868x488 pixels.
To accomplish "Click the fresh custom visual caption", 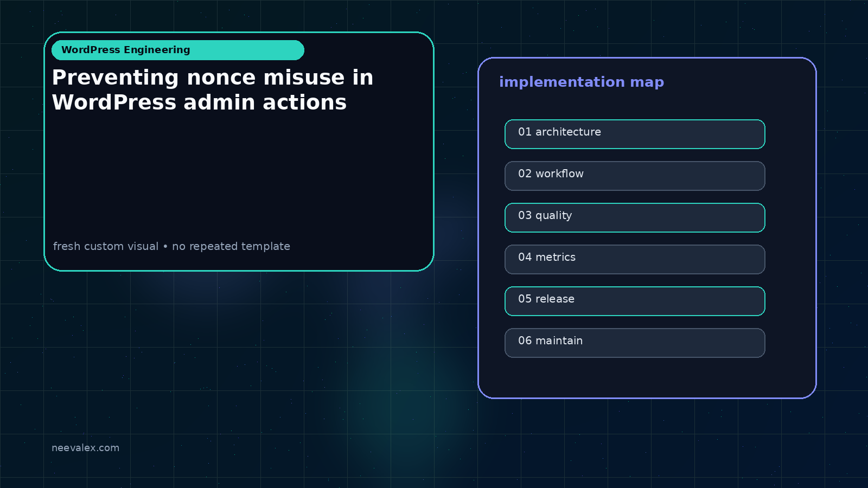I will 171,246.
